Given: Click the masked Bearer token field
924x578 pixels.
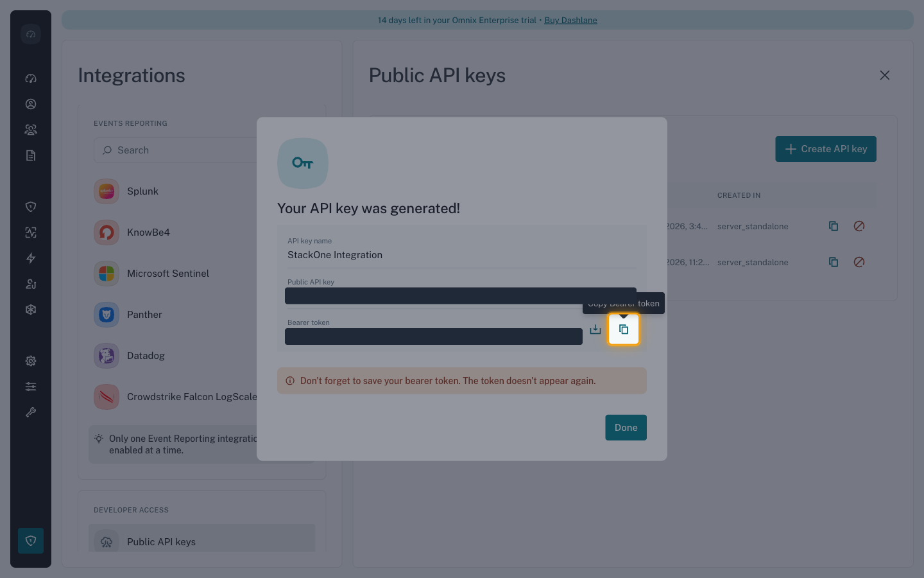Looking at the screenshot, I should pyautogui.click(x=434, y=337).
